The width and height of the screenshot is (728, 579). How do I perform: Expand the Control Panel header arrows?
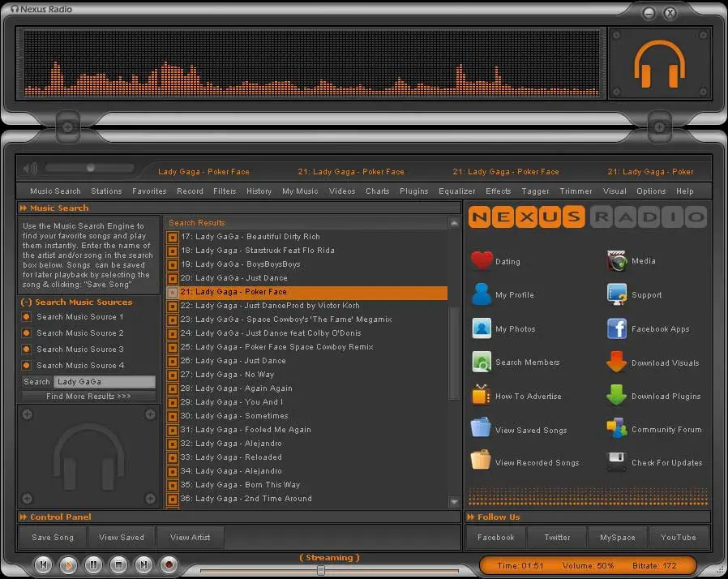24,517
